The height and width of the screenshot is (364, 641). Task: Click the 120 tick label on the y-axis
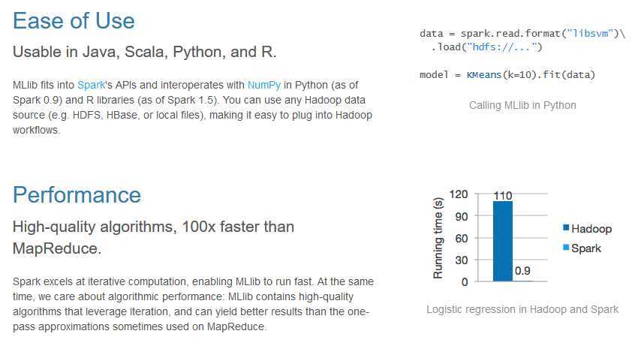(x=459, y=194)
